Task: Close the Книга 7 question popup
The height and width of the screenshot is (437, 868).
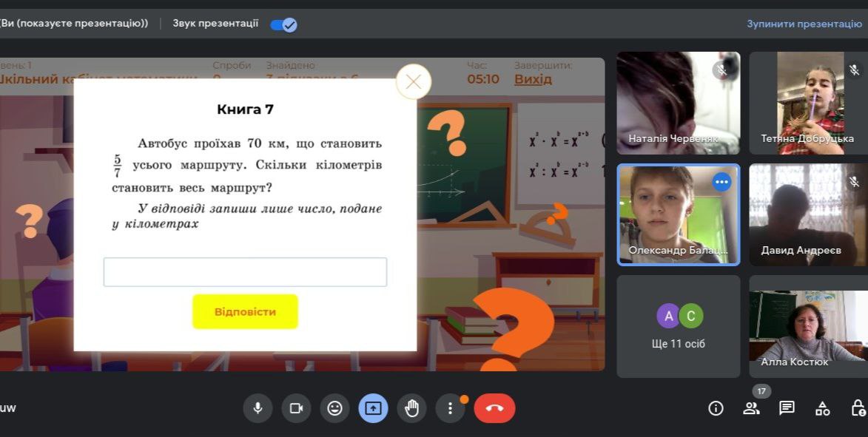Action: [x=414, y=82]
